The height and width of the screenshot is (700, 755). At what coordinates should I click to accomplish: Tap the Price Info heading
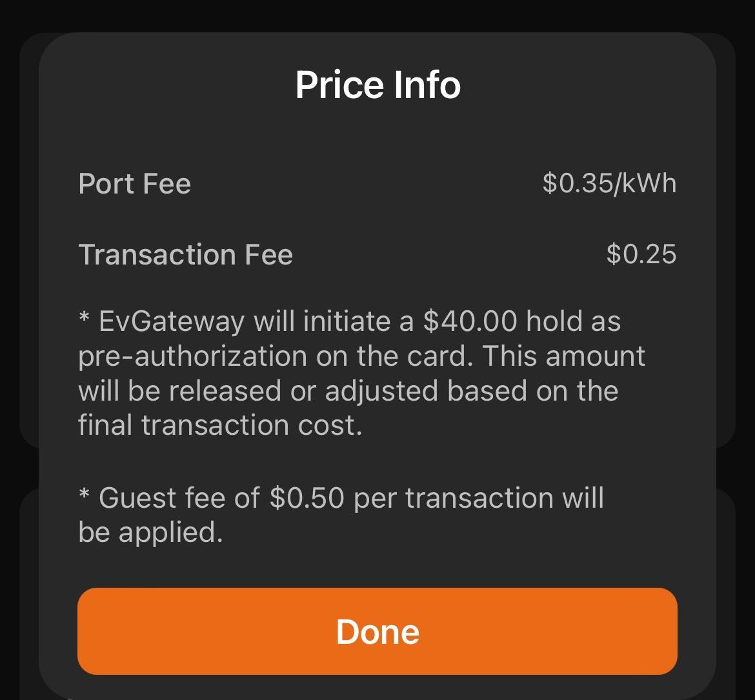click(x=377, y=85)
